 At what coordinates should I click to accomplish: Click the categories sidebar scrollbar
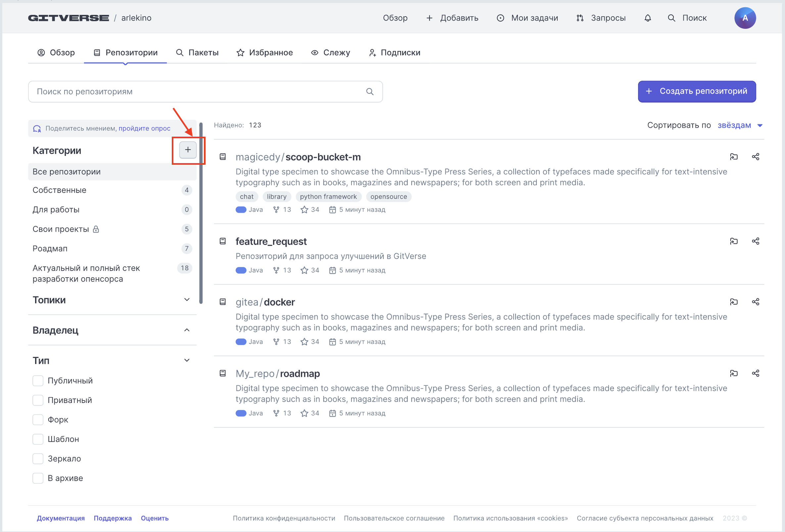pyautogui.click(x=201, y=213)
